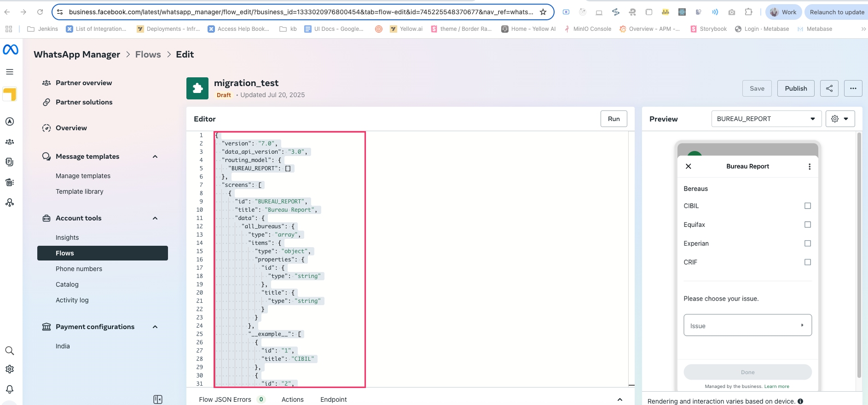
Task: Open India payment configuration
Action: point(63,346)
